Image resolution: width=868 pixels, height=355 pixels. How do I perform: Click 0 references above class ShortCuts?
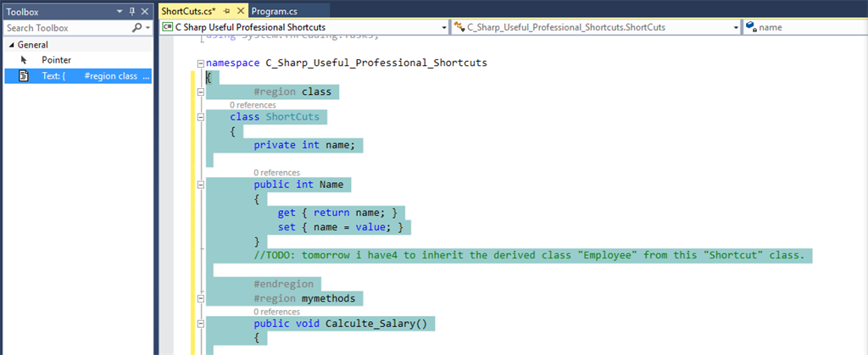pos(253,104)
